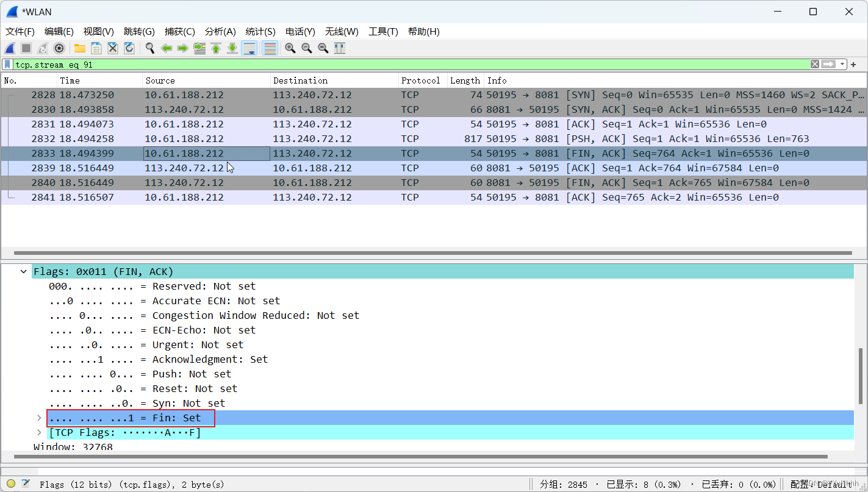Open display filter bookmark icon
Screen dimensions: 868x492
(7, 64)
